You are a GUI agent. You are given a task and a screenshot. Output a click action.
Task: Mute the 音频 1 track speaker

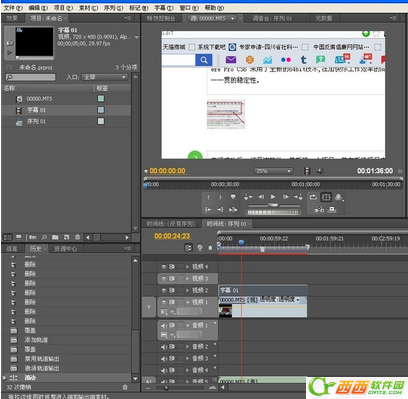[164, 325]
